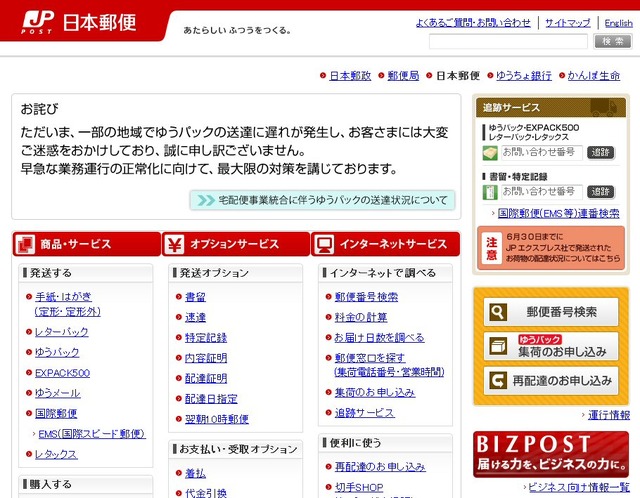Go to 日本郵政 in the group navigation
Viewport: 640px width, 498px height.
350,76
